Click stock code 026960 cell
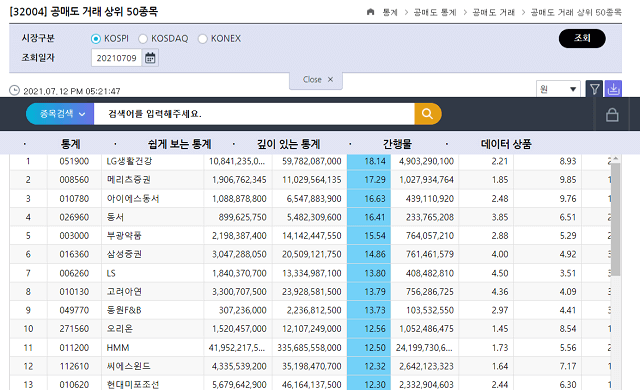640x390 pixels. coord(74,217)
